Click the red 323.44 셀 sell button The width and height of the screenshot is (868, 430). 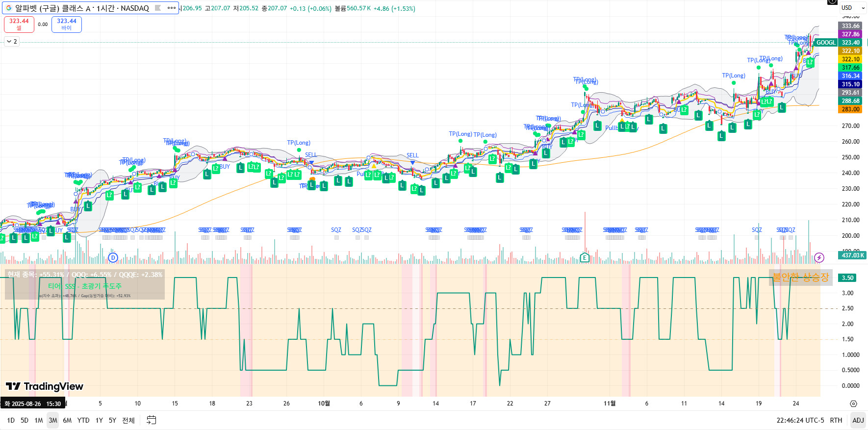pyautogui.click(x=19, y=24)
